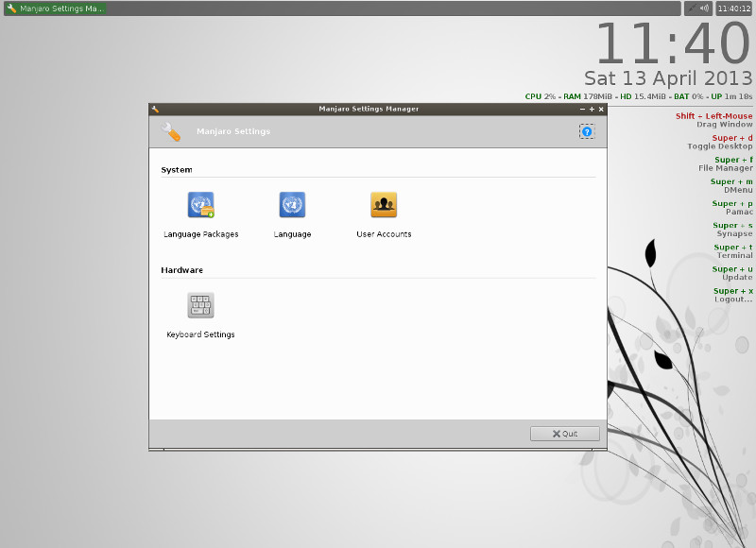Click the wrench icon in window title bar

pos(155,109)
